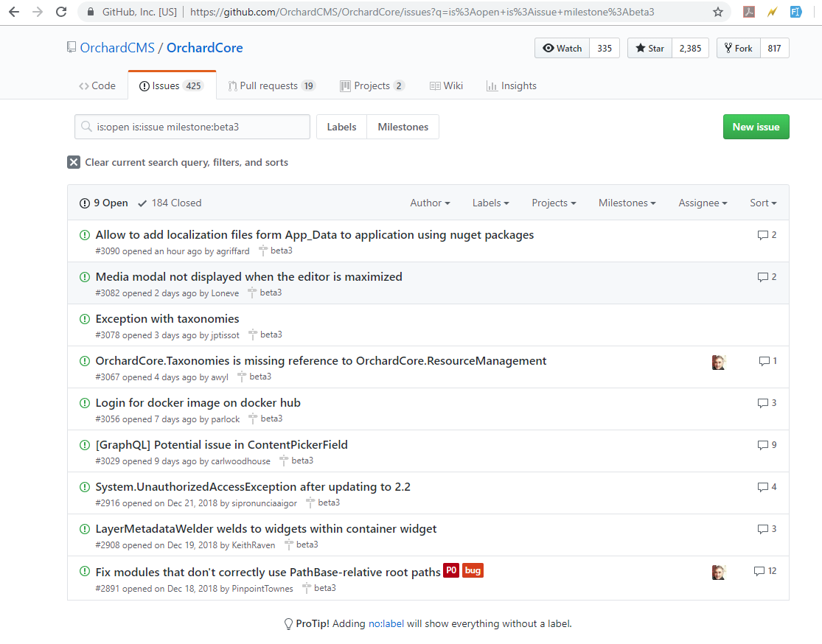Open comments on System.UnauthorizedAccessException issue
822x644 pixels.
point(767,486)
